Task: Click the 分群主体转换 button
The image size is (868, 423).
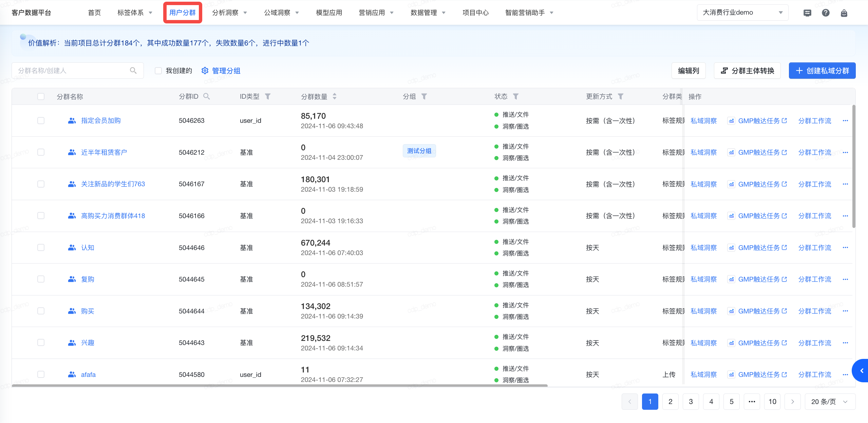Action: click(747, 71)
